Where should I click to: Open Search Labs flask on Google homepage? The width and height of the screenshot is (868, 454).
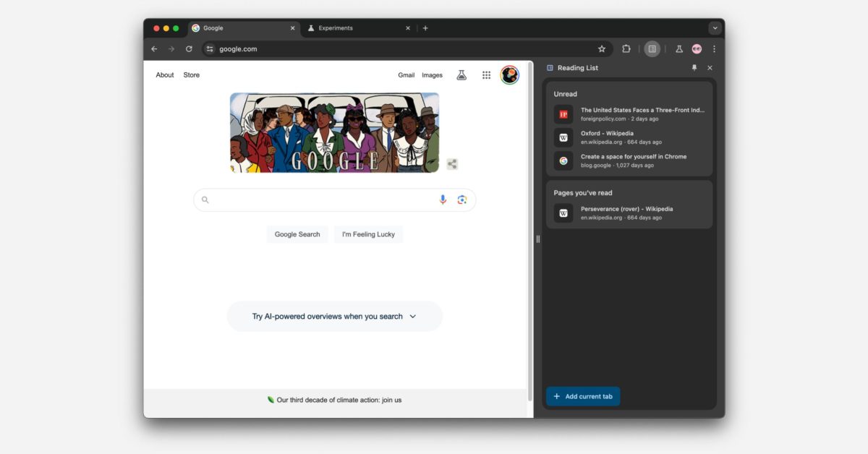pos(461,74)
